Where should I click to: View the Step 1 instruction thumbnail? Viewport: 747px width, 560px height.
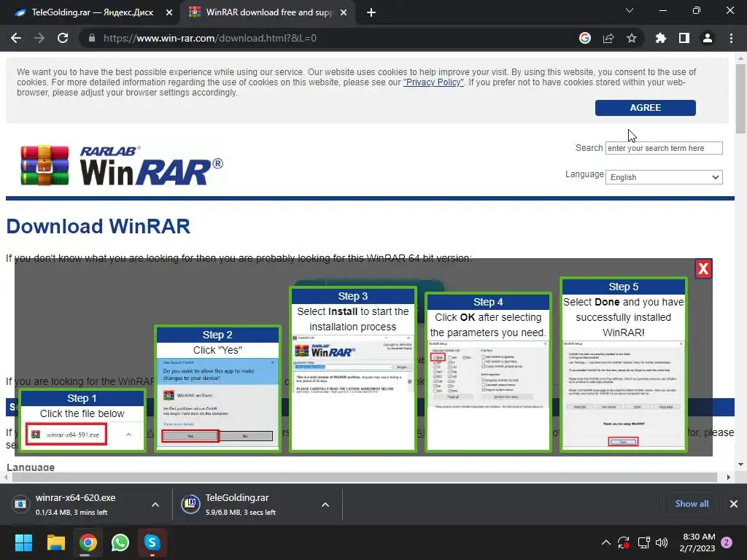click(x=82, y=420)
